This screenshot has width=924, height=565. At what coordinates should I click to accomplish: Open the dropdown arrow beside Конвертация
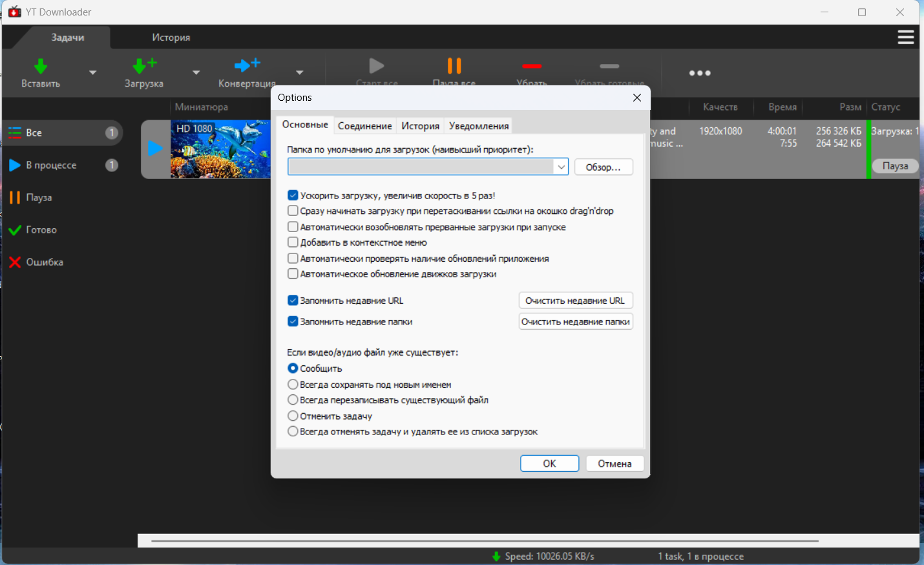point(300,72)
